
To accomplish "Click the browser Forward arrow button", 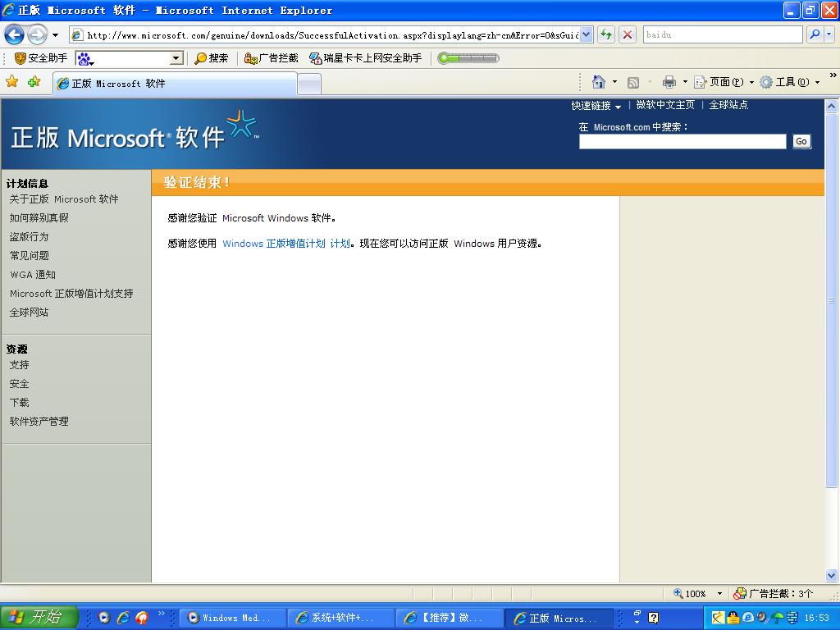I will pyautogui.click(x=37, y=35).
